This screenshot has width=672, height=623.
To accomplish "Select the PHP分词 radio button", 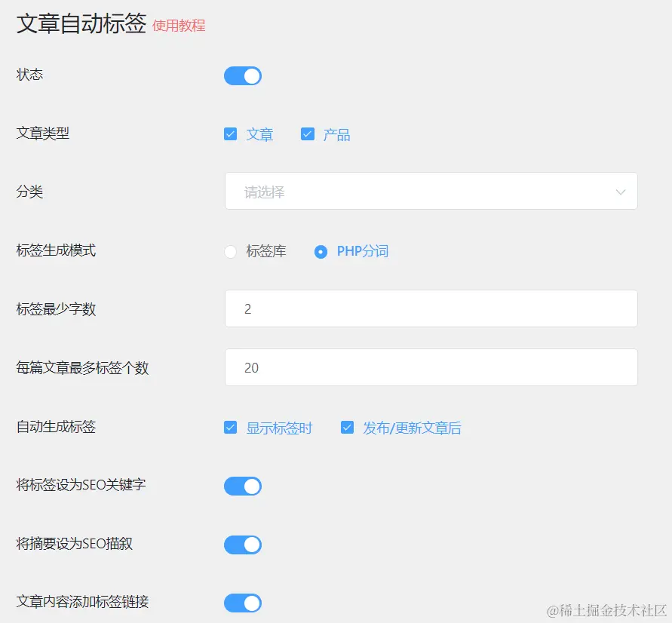I will 321,251.
